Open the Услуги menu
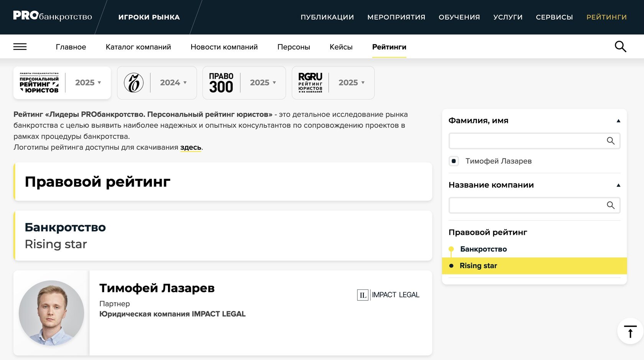Viewport: 644px width, 360px height. pyautogui.click(x=508, y=17)
